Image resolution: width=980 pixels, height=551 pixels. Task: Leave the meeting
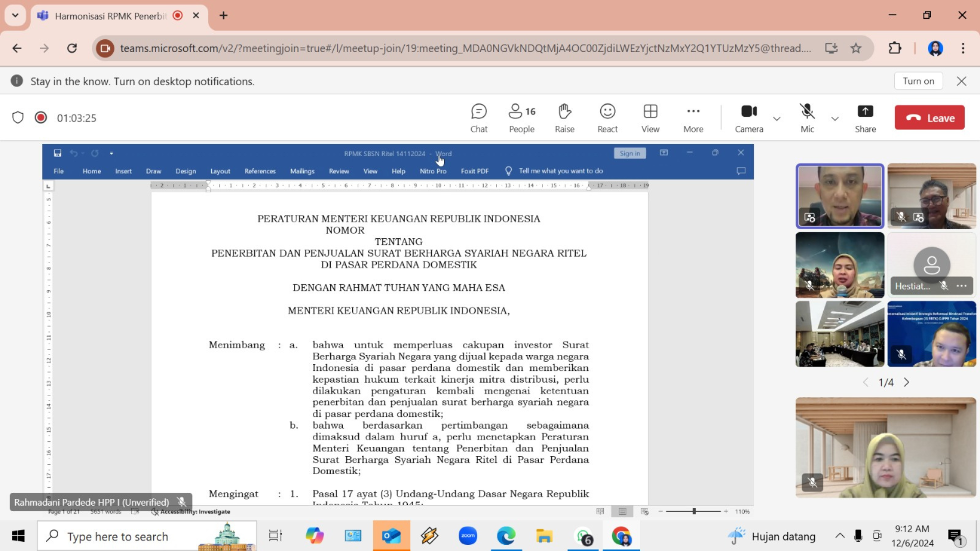click(929, 118)
